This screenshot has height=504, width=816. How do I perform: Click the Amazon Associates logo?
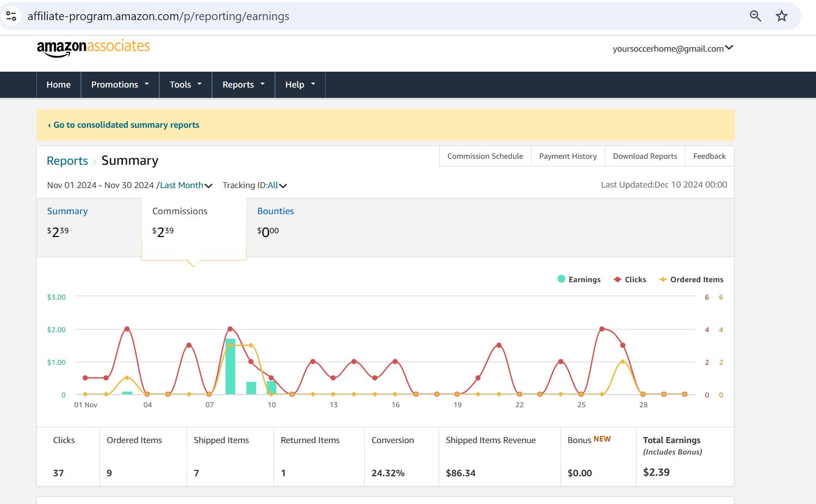(94, 48)
